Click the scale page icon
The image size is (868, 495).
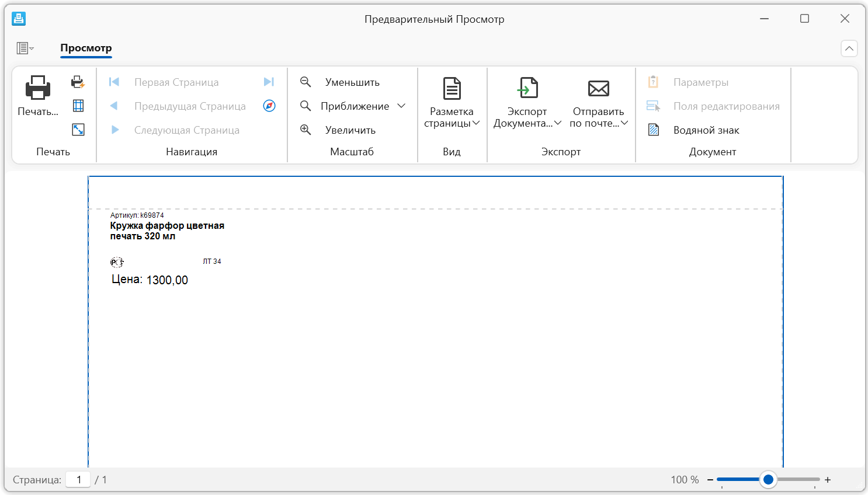point(78,130)
